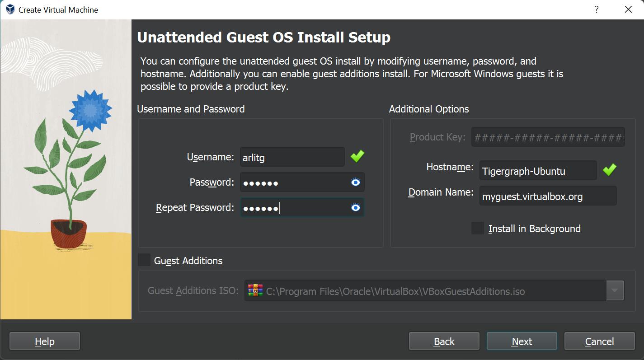Go to previous step with Back button
644x360 pixels.
(444, 341)
